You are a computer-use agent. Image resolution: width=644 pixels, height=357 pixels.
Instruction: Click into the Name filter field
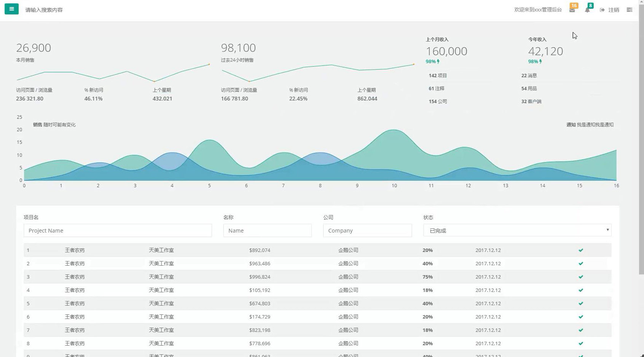tap(267, 231)
